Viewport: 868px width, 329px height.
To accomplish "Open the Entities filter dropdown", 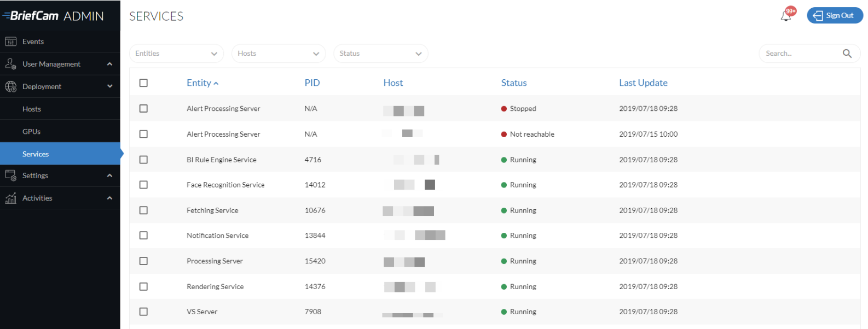I will click(176, 54).
